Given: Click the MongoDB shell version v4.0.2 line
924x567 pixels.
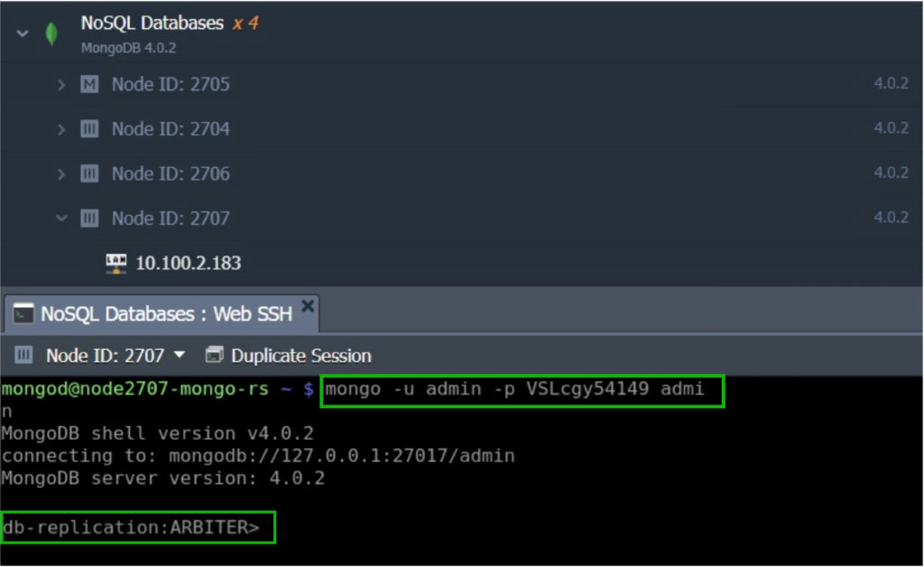Looking at the screenshot, I should tap(157, 433).
